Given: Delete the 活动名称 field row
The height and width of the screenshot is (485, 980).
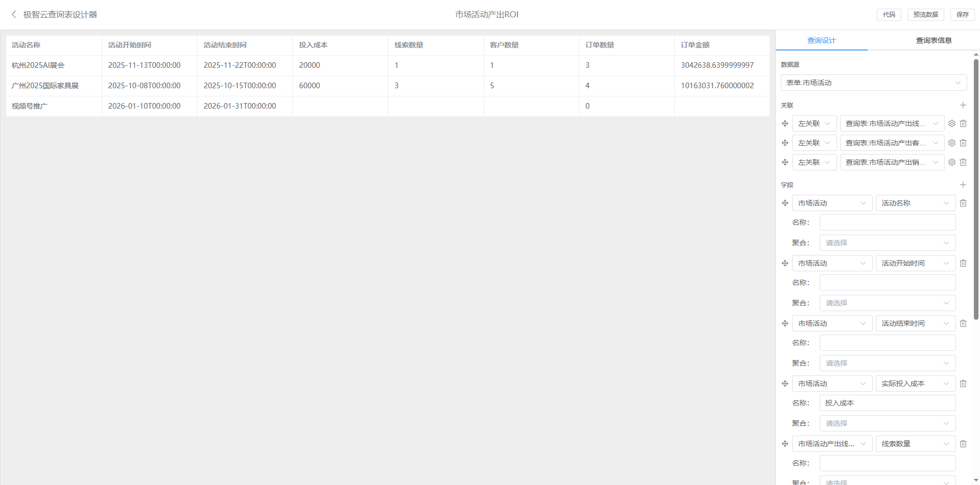Looking at the screenshot, I should (x=963, y=203).
